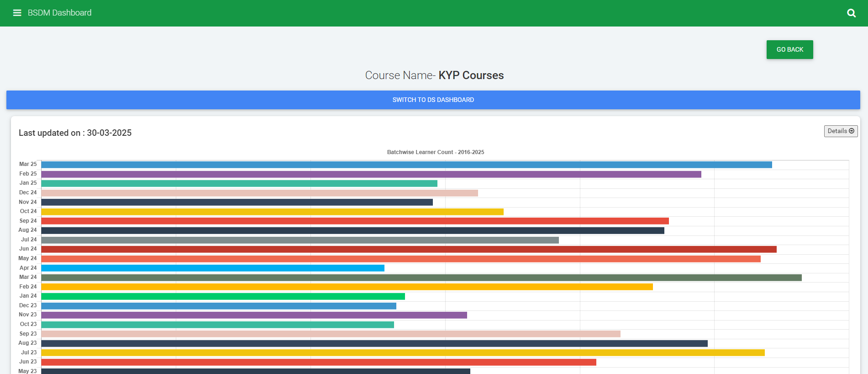The width and height of the screenshot is (868, 374).
Task: Open the BSDM Dashboard title link
Action: click(x=59, y=13)
